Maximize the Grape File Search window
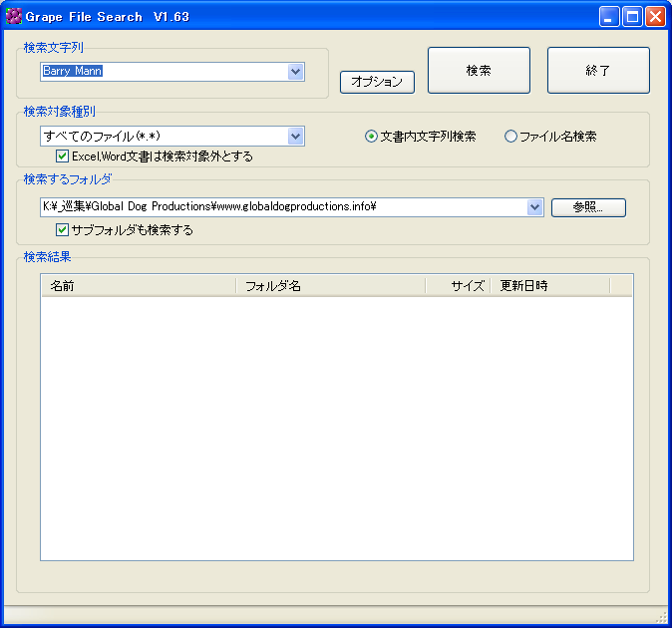 coord(632,17)
